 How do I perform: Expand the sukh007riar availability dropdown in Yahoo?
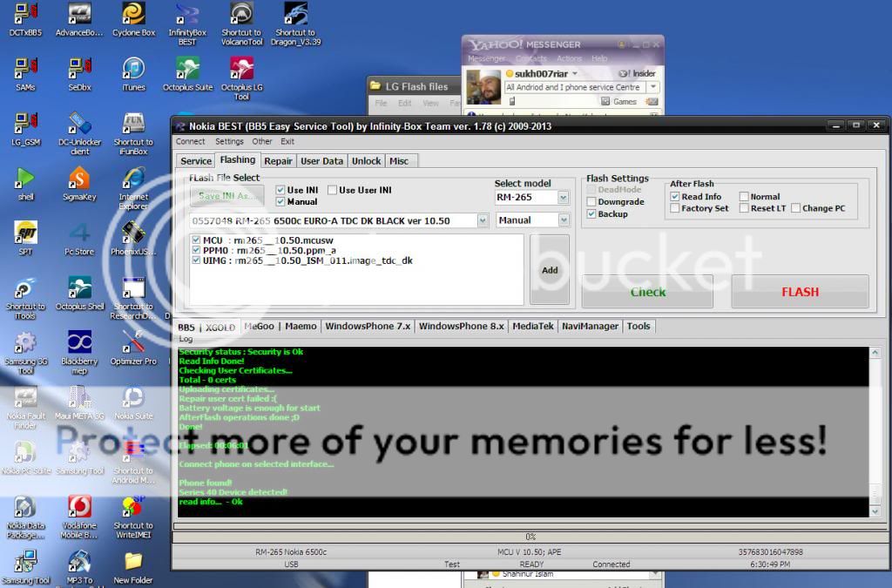coord(575,73)
